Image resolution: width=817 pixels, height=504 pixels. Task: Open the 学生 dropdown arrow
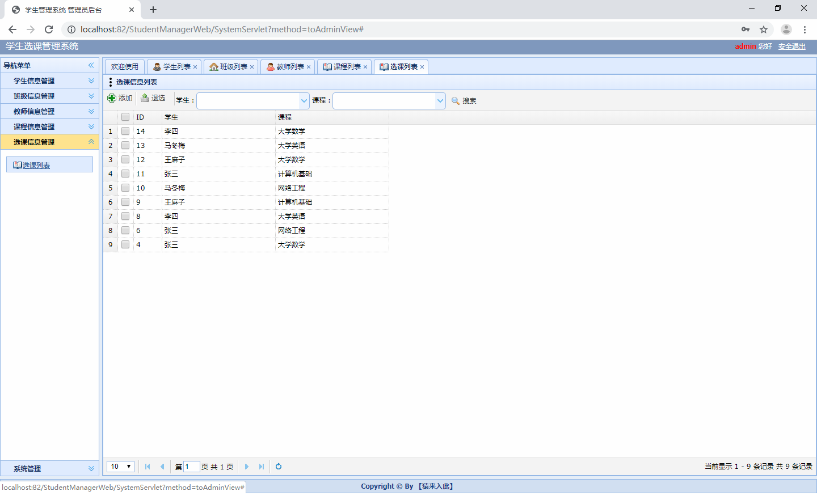tap(304, 101)
